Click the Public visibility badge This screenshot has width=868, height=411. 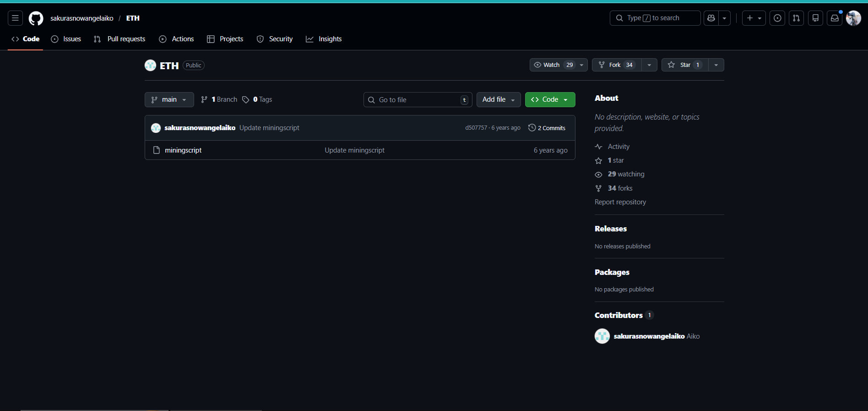click(194, 66)
